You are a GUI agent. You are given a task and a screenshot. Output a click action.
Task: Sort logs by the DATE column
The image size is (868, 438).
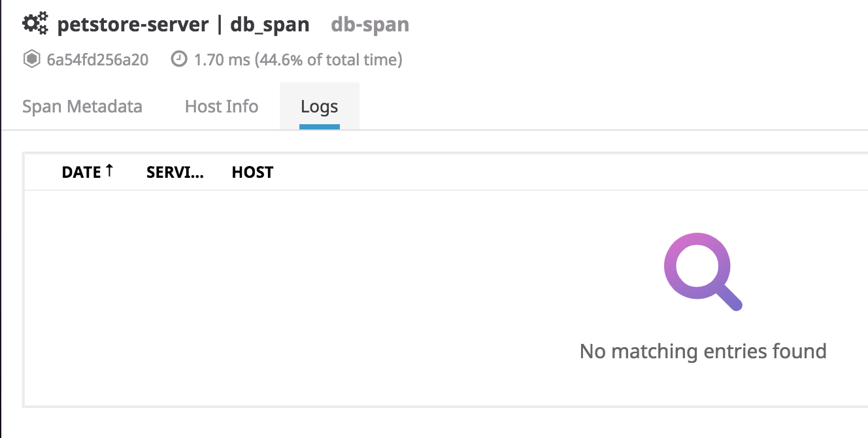[83, 172]
